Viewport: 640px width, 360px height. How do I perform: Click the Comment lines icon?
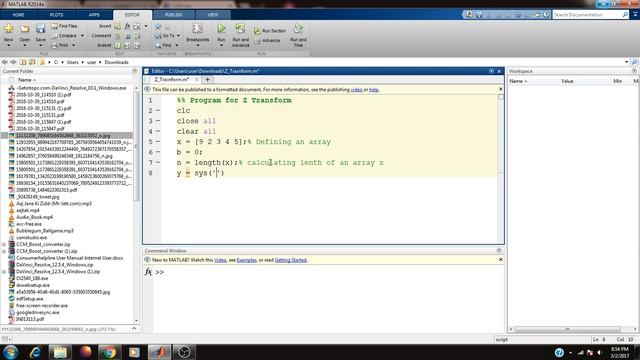[x=118, y=36]
